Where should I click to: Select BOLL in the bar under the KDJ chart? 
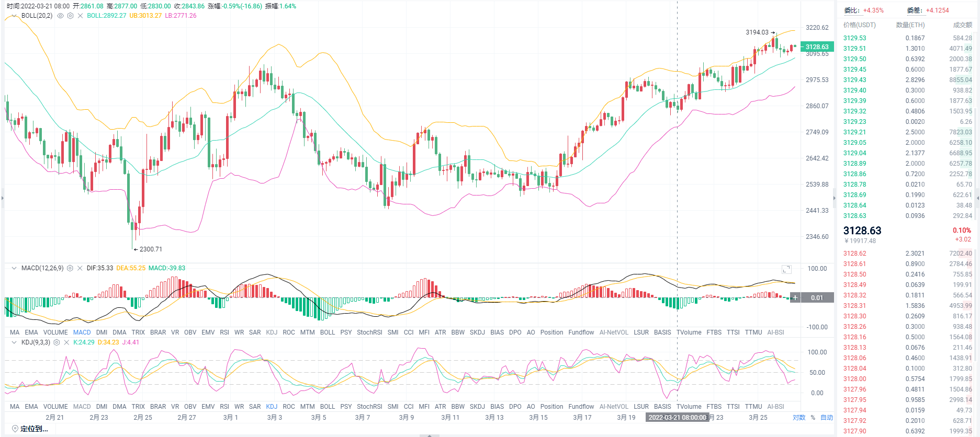pyautogui.click(x=328, y=407)
